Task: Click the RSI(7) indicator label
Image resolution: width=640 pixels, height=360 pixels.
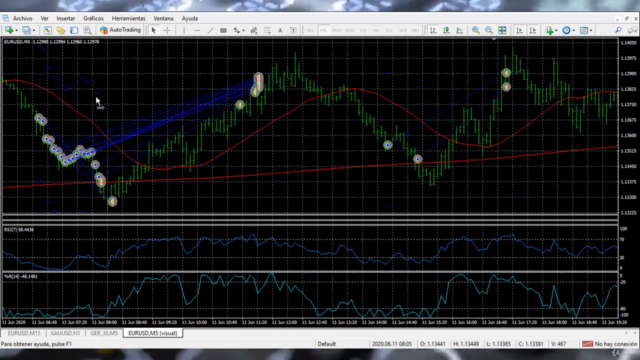Action: [x=19, y=230]
